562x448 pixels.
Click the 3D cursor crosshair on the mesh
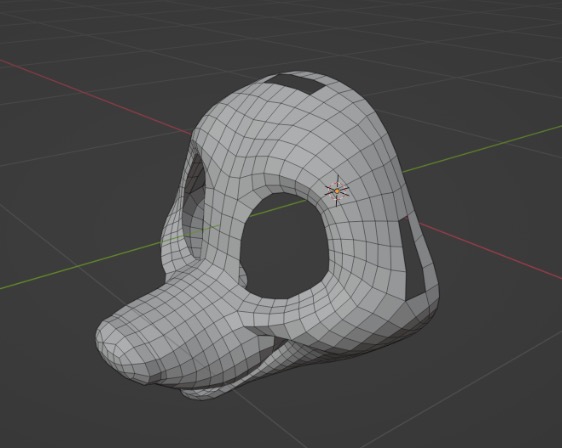point(337,191)
